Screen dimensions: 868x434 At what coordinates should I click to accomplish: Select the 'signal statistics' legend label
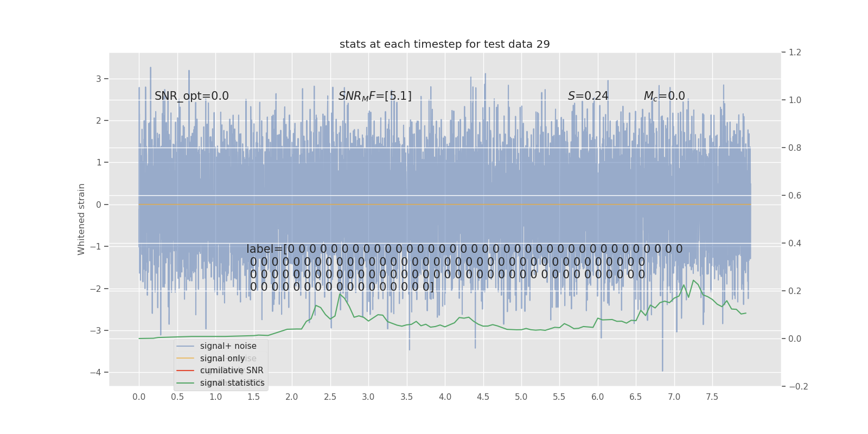point(232,383)
